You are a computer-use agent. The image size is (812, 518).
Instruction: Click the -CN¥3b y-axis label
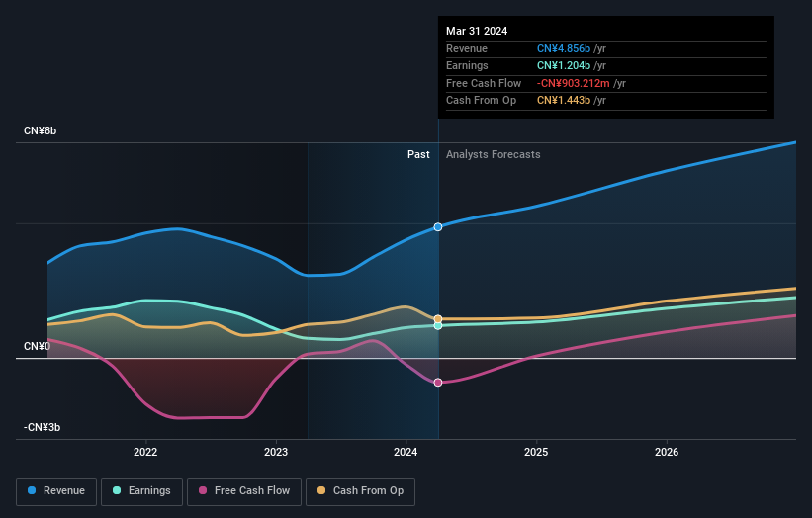point(42,427)
